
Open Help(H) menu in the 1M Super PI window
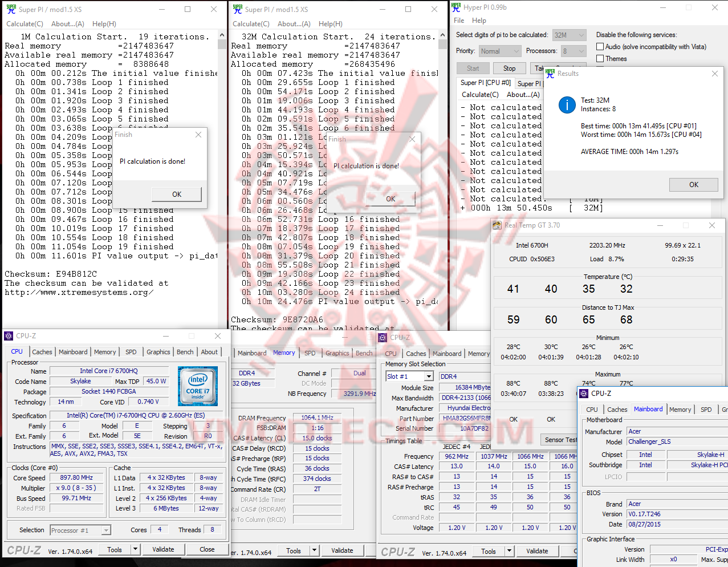pos(104,24)
